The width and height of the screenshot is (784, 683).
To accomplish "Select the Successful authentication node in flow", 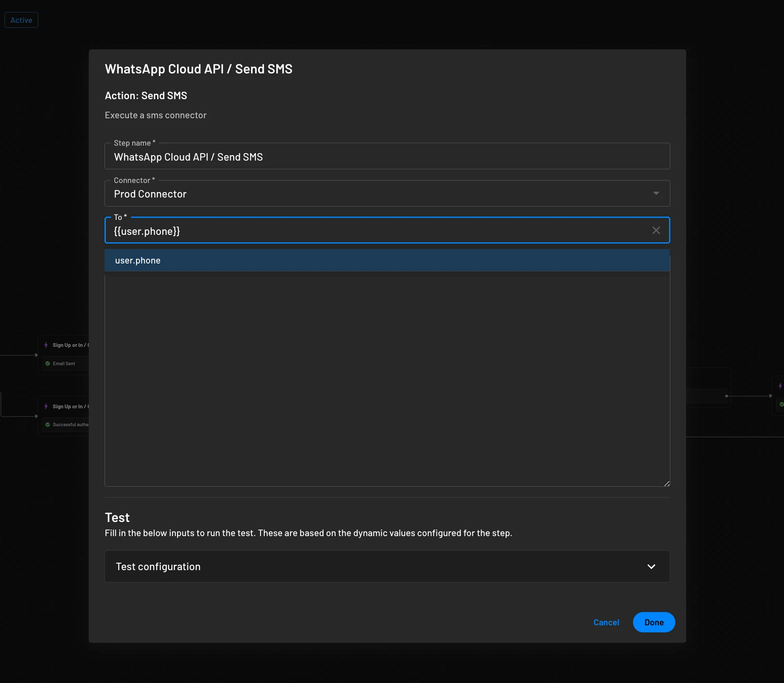I will click(x=65, y=424).
